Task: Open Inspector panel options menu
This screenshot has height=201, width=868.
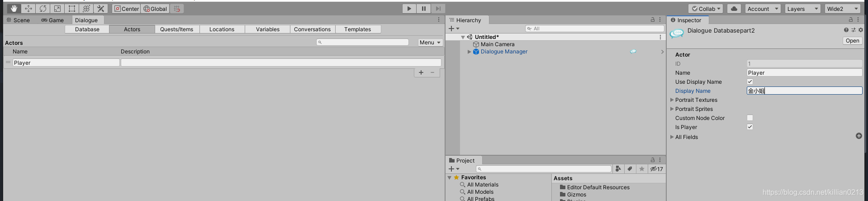Action: 858,20
